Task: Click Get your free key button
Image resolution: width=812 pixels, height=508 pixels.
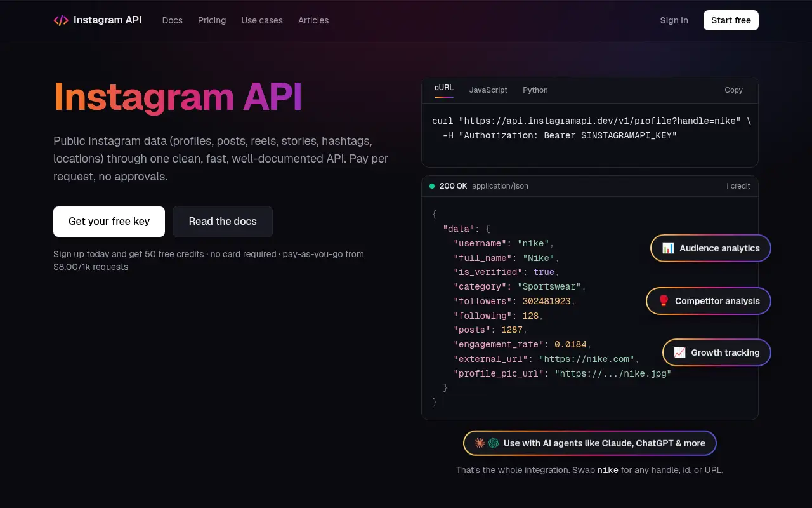Action: 109,222
